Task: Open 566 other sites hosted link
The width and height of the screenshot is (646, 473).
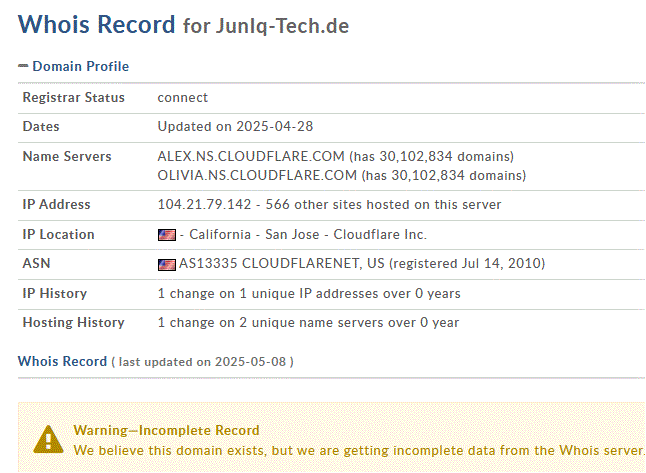Action: 383,205
